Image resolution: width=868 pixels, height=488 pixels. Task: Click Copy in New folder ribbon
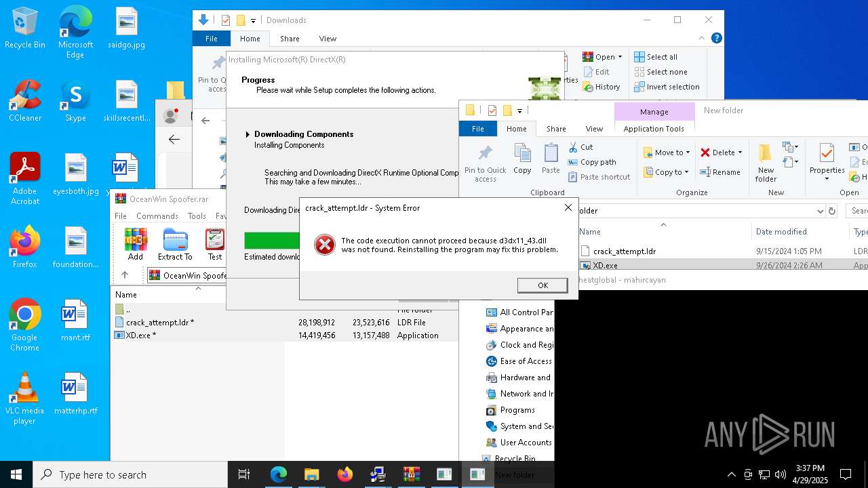click(x=522, y=160)
